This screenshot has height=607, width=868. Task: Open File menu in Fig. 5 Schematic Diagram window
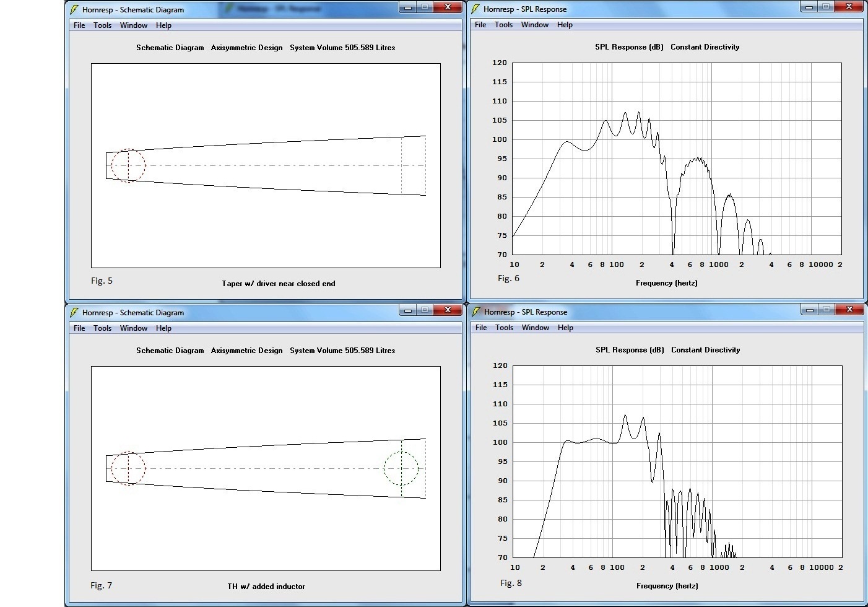[79, 25]
